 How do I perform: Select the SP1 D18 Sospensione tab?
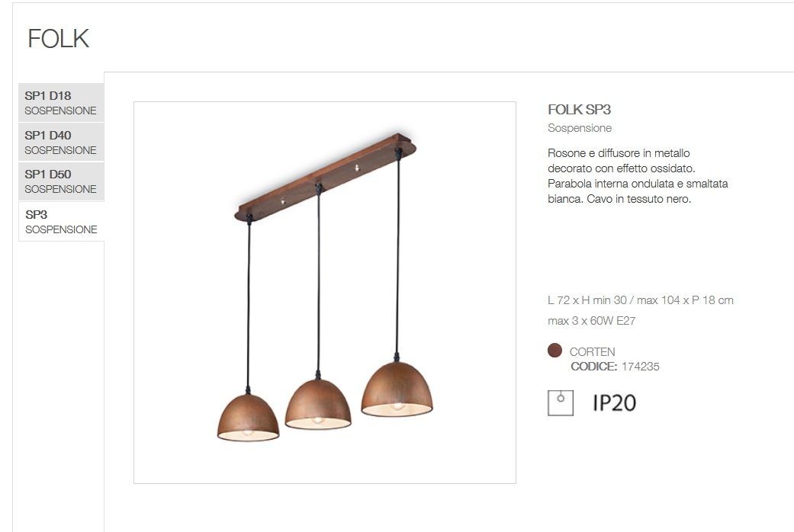coord(61,102)
